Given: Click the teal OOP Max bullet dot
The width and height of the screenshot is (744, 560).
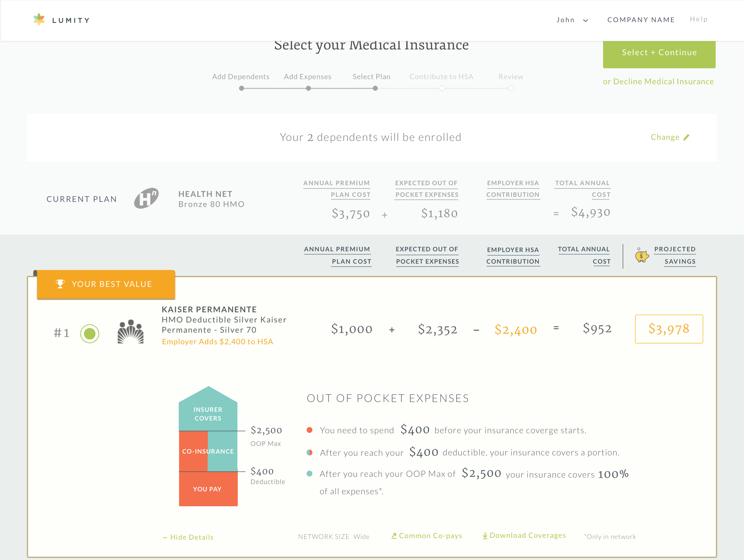Looking at the screenshot, I should 310,474.
